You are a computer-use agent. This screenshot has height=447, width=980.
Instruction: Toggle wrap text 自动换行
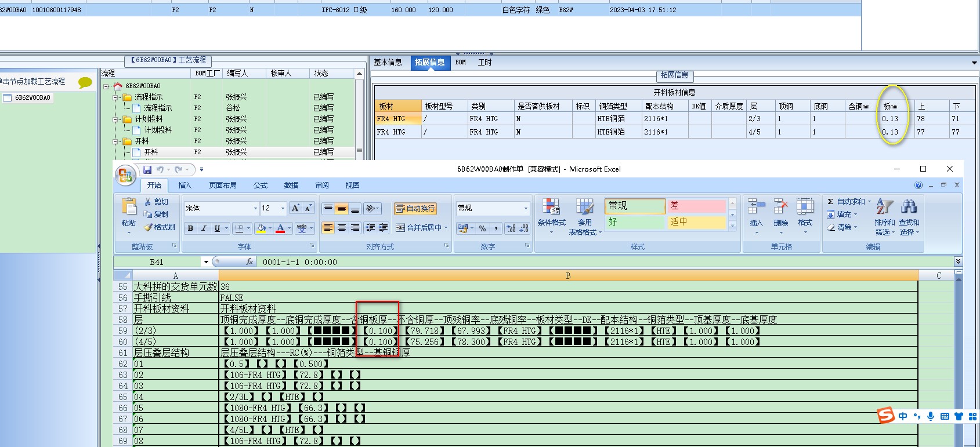click(x=415, y=209)
